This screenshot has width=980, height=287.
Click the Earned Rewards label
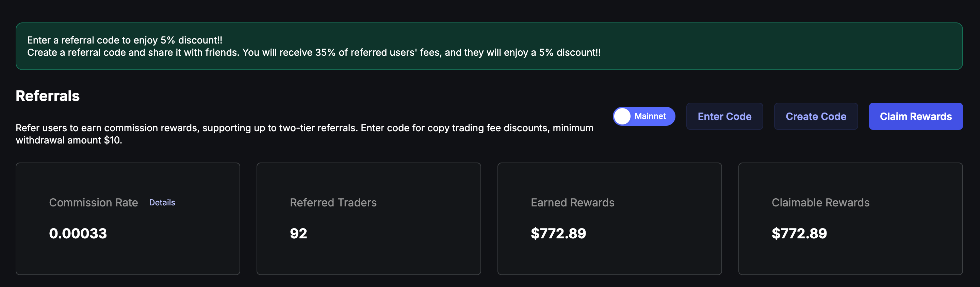point(572,203)
